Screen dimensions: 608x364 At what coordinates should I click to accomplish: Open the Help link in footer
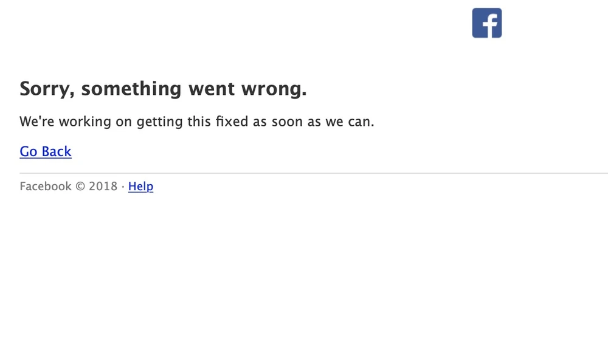[140, 187]
